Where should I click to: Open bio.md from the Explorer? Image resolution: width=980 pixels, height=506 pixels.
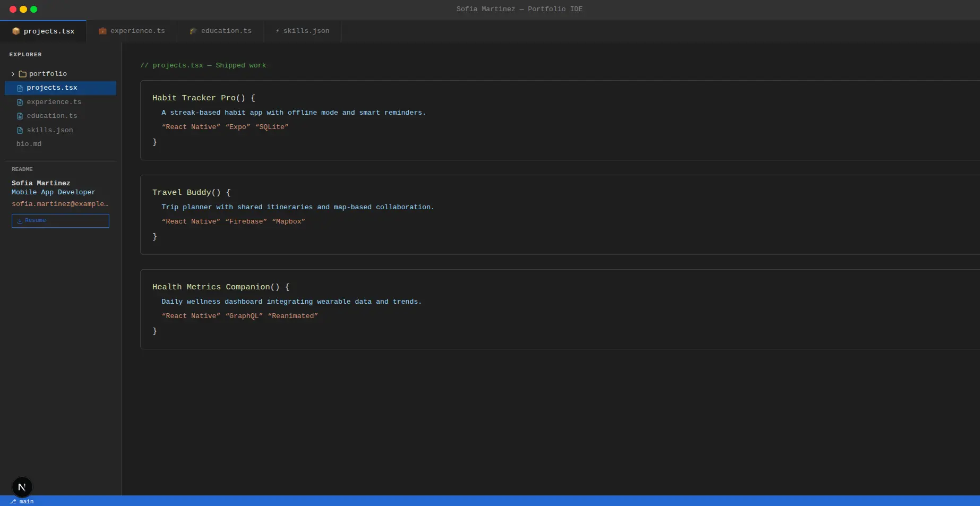click(29, 144)
